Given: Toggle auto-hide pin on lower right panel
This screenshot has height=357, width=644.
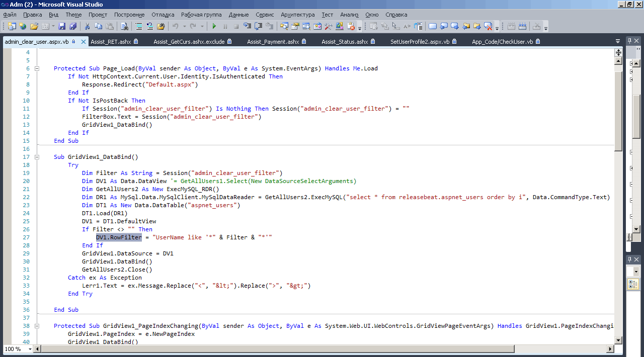Looking at the screenshot, I should coord(629,259).
